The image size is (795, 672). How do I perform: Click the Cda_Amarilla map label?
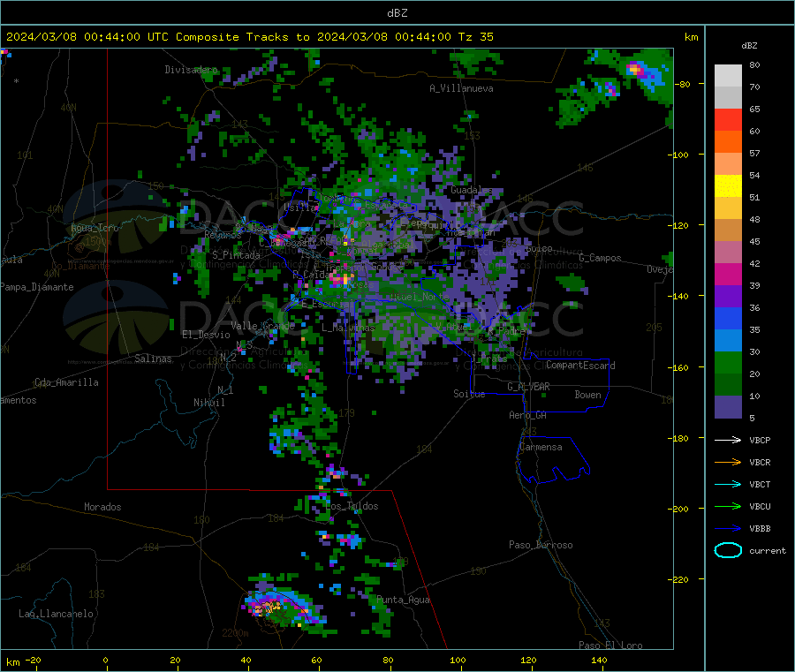[66, 382]
